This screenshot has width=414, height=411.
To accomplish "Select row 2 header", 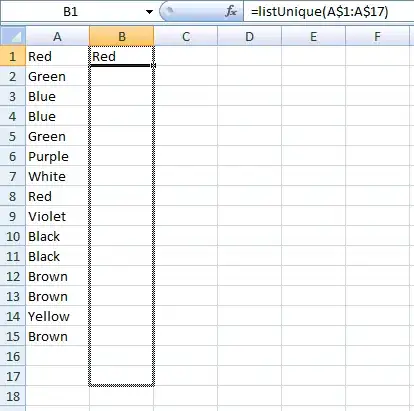I will coord(13,76).
